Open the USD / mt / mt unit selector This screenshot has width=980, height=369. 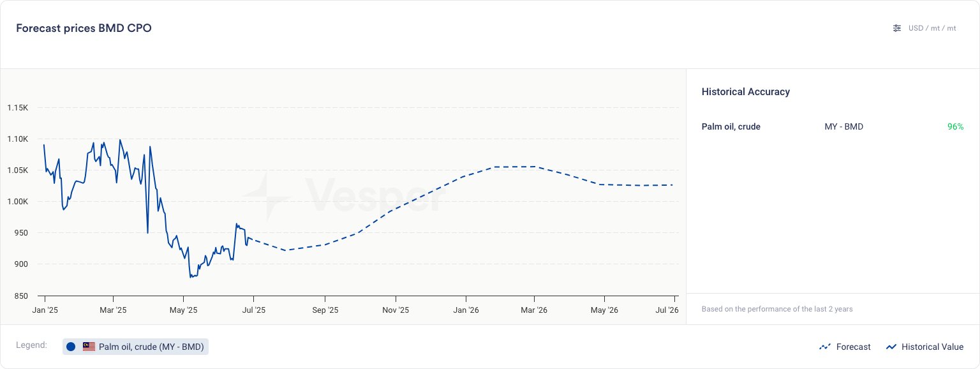click(x=932, y=28)
